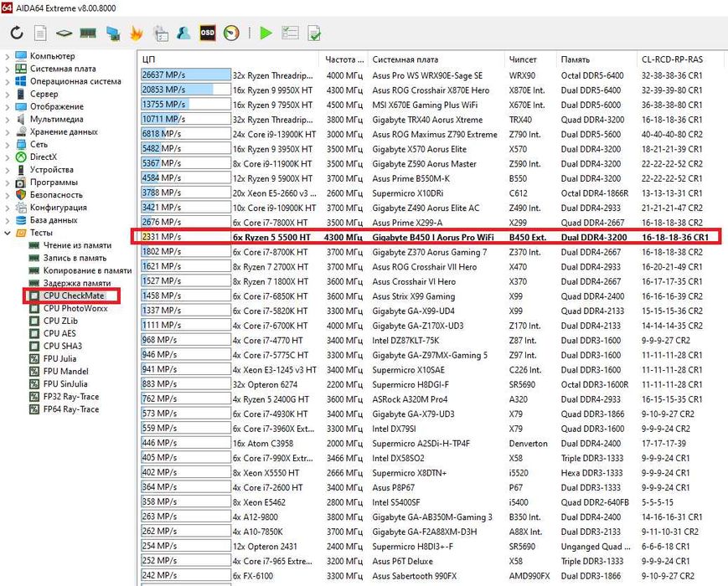The width and height of the screenshot is (728, 586).
Task: Open the Задержка памяти test
Action: pyautogui.click(x=77, y=283)
